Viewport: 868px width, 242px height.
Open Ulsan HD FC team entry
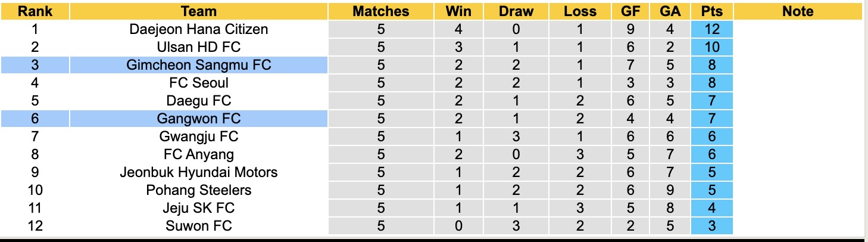click(x=199, y=47)
